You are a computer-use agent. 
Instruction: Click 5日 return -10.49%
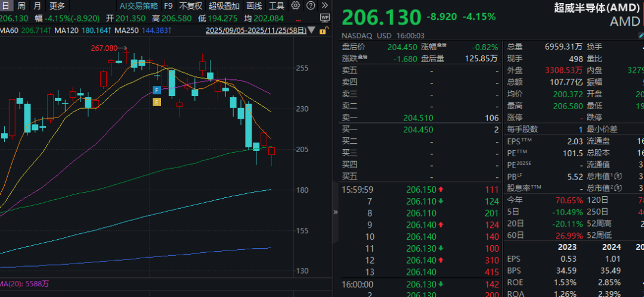point(568,212)
